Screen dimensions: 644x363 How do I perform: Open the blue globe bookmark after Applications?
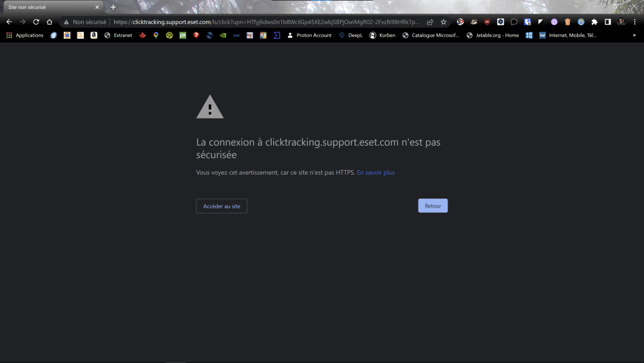pyautogui.click(x=53, y=35)
